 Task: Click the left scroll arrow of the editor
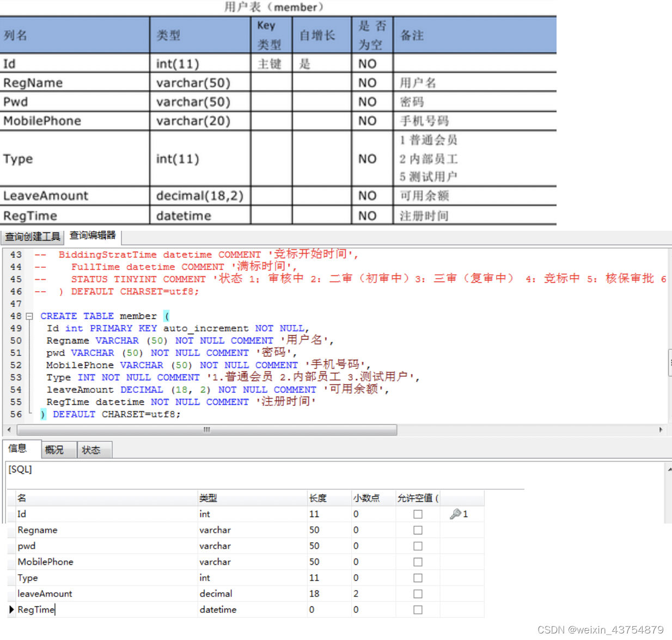9,430
